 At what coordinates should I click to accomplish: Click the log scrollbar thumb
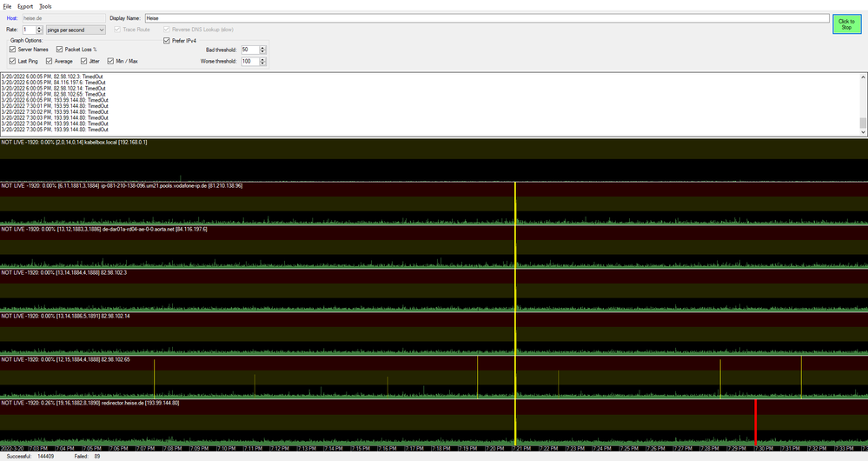click(x=863, y=123)
